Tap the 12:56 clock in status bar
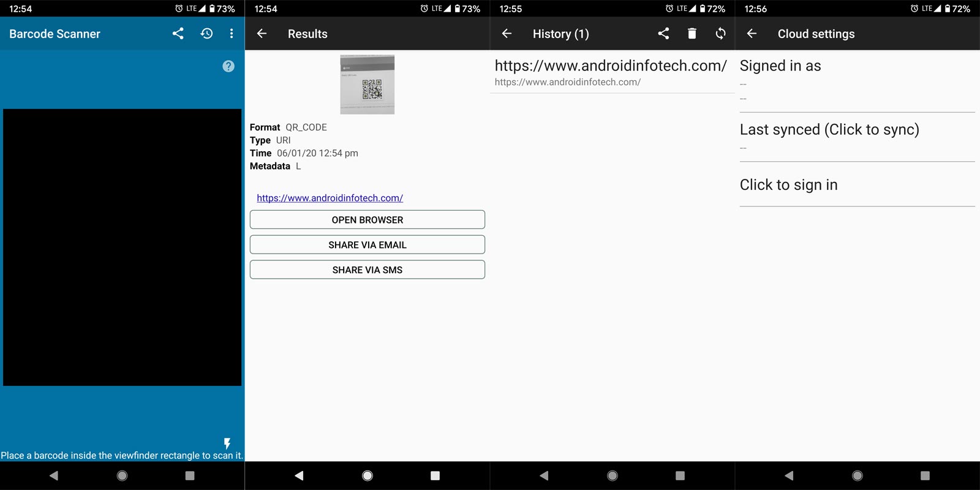 756,9
